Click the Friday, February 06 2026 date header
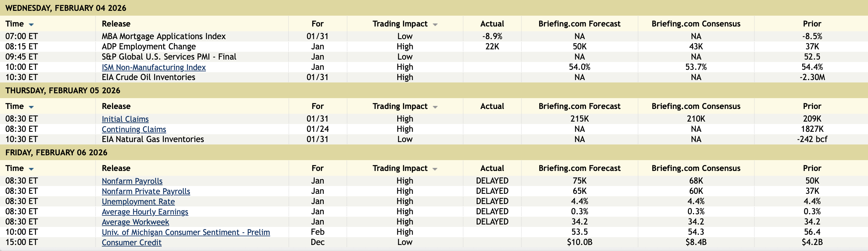 [x=56, y=153]
